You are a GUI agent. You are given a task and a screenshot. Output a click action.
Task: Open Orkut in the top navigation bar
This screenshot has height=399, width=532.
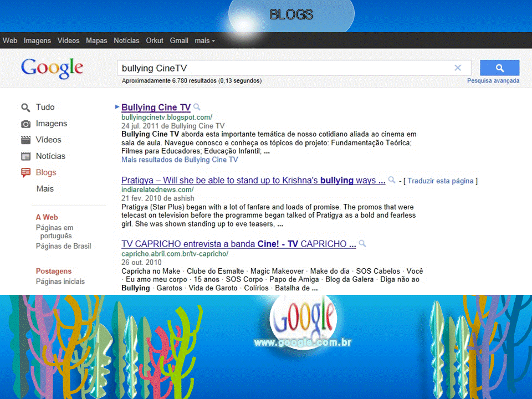point(155,40)
